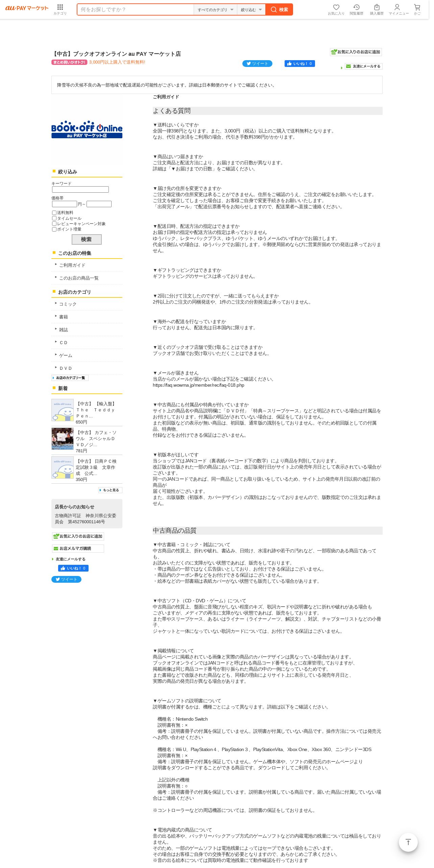
Task: Check the レビューキャンペーン対象 checkbox
Action: (54, 224)
